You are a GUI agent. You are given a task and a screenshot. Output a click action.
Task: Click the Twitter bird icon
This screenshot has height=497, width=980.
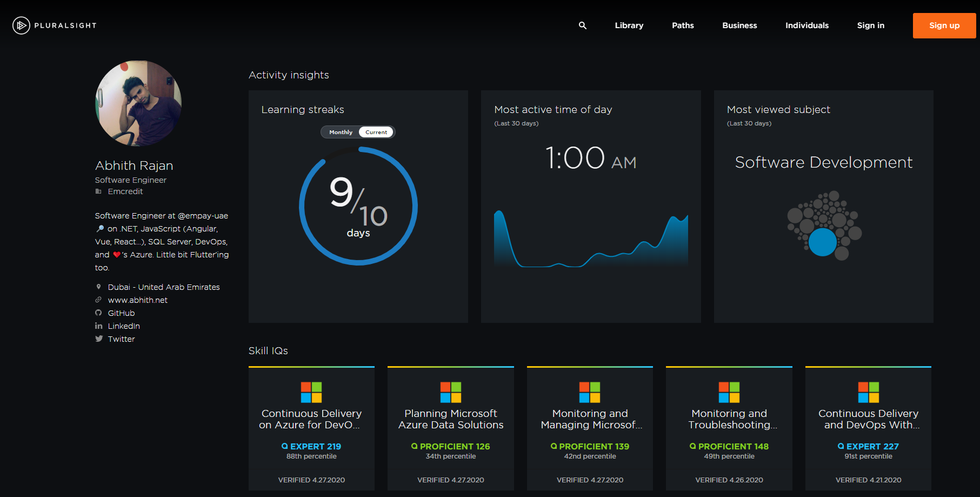tap(99, 339)
